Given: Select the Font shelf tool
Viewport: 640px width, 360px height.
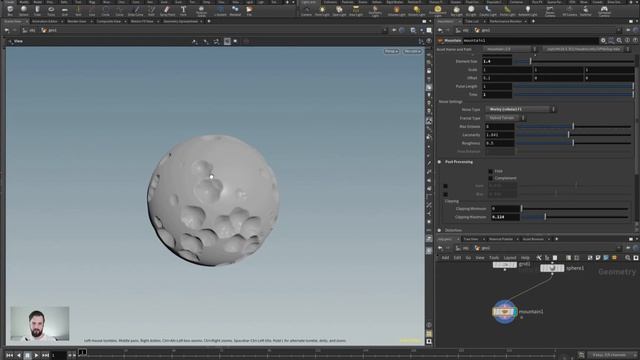Looking at the screenshot, I should click(x=183, y=10).
